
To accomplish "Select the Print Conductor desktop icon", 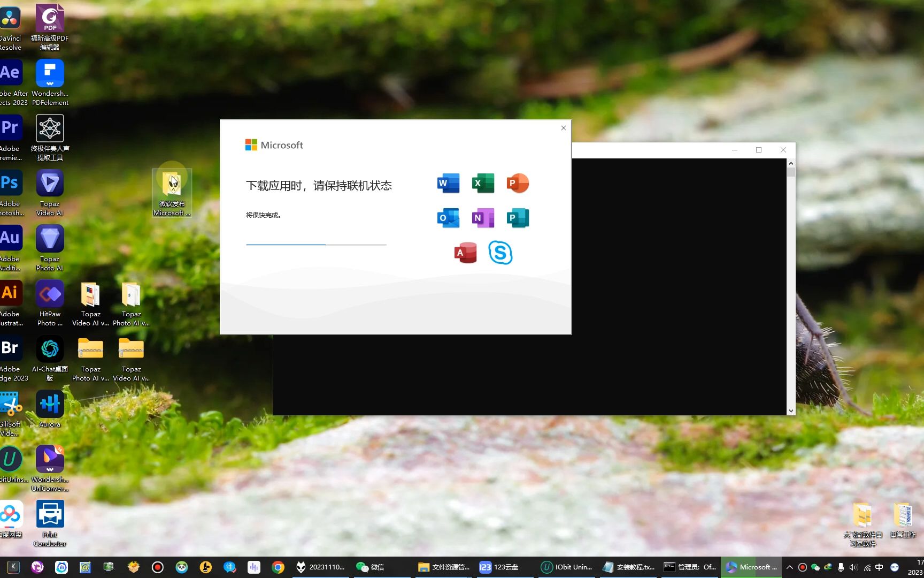I will [x=50, y=523].
